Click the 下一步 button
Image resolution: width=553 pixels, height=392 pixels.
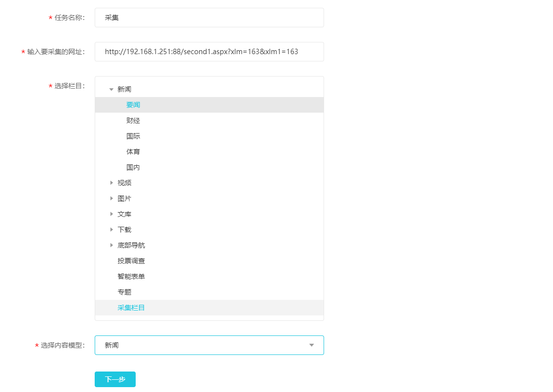pyautogui.click(x=115, y=379)
